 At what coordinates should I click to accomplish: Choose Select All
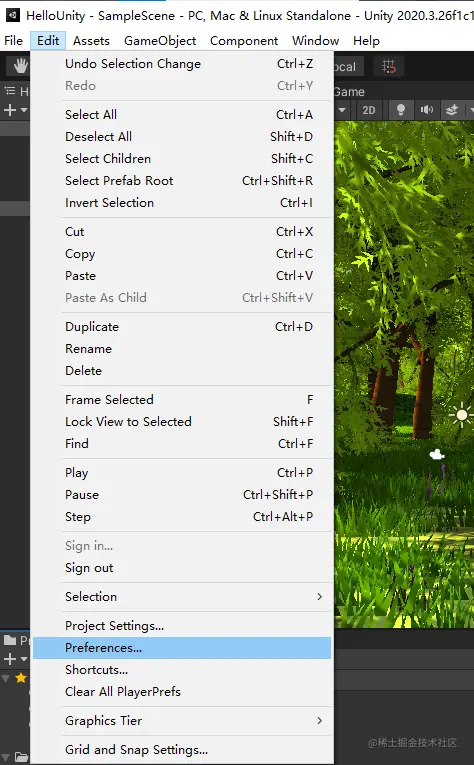point(182,114)
